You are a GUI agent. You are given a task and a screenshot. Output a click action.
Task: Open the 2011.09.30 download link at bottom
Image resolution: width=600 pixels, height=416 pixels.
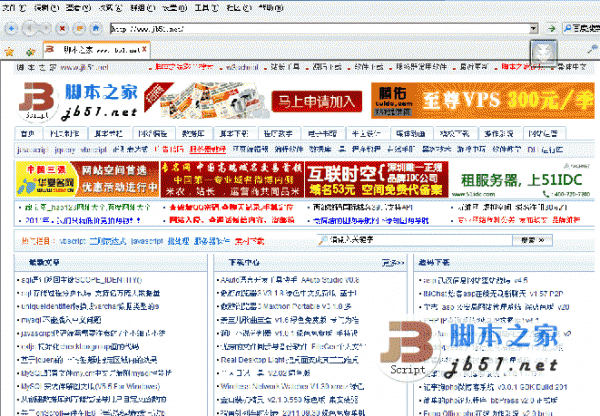tap(293, 413)
